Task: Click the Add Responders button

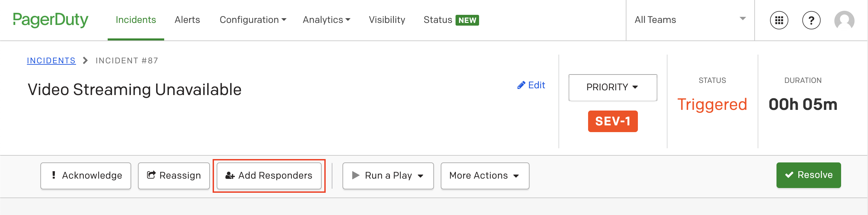Action: [x=269, y=176]
